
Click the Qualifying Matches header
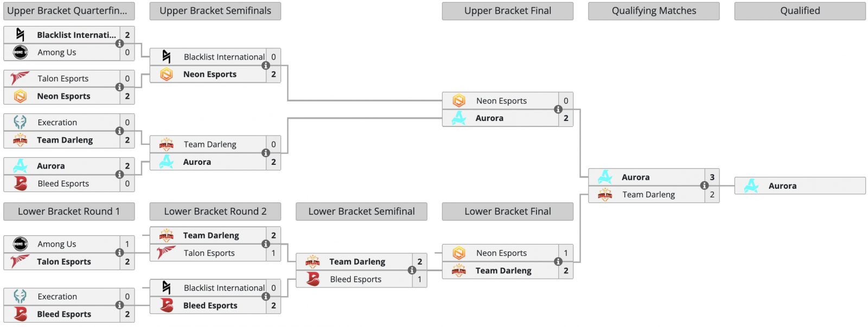tap(654, 11)
